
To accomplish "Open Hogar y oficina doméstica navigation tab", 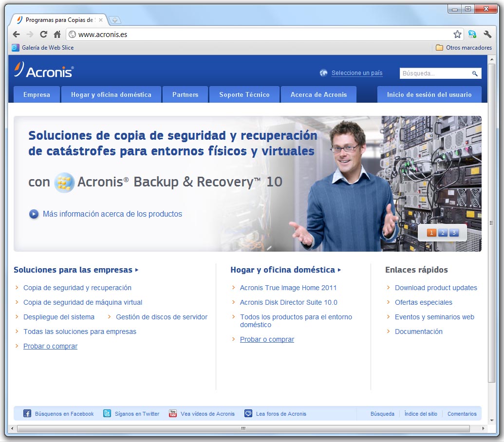I will coord(111,94).
